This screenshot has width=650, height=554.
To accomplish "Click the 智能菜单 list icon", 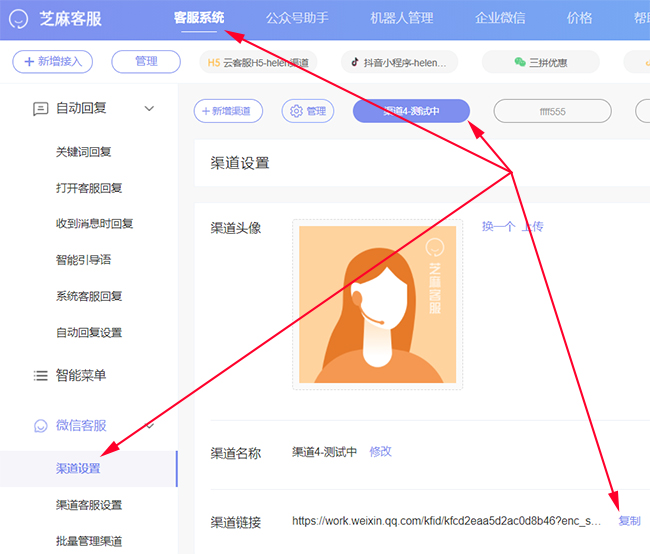I will (x=41, y=376).
